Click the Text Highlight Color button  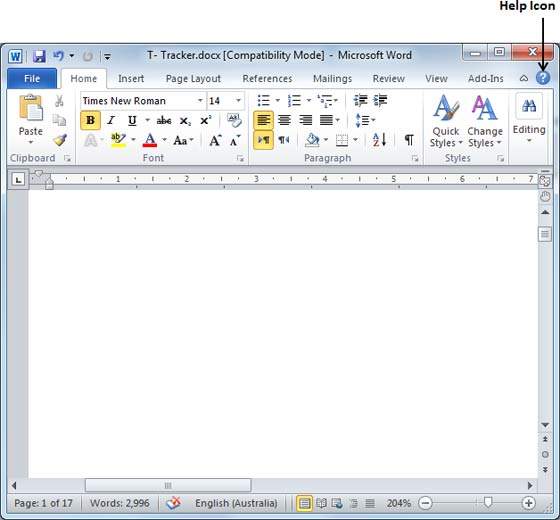pos(118,140)
